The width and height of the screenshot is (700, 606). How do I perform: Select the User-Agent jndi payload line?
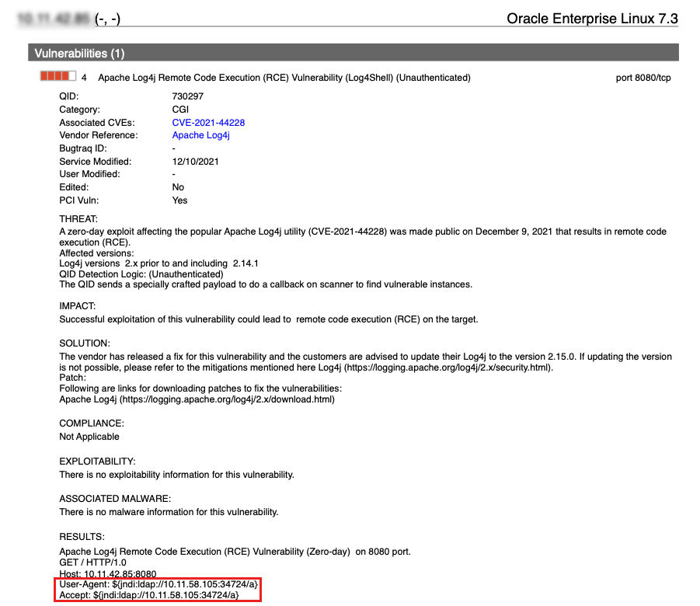[x=158, y=584]
